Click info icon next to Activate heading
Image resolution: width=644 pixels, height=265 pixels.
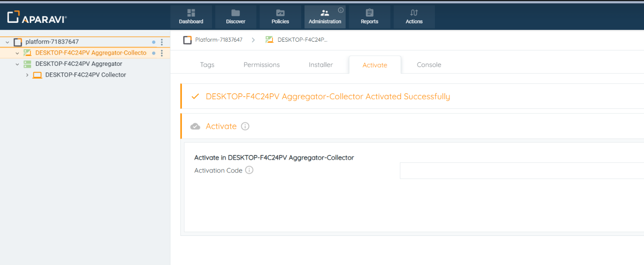[x=245, y=126]
